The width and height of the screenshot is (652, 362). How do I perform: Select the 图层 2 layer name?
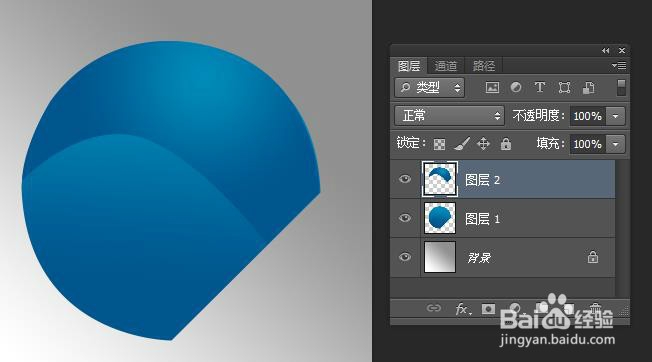pos(482,180)
